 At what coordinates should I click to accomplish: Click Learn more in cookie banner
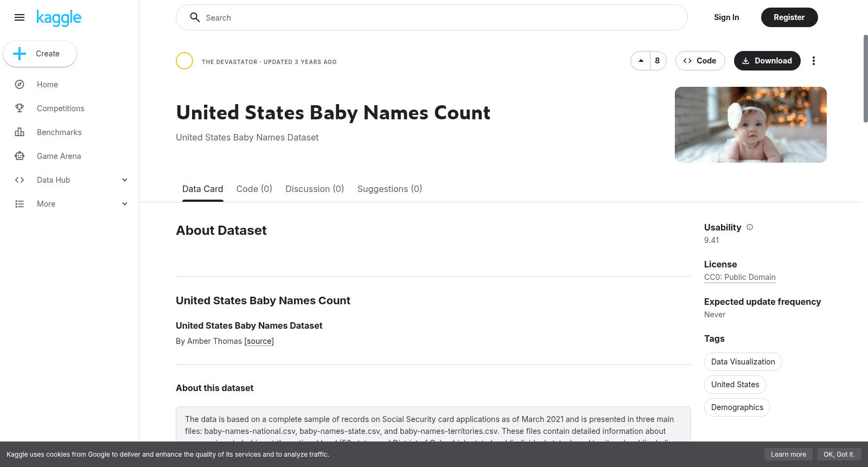tap(788, 455)
